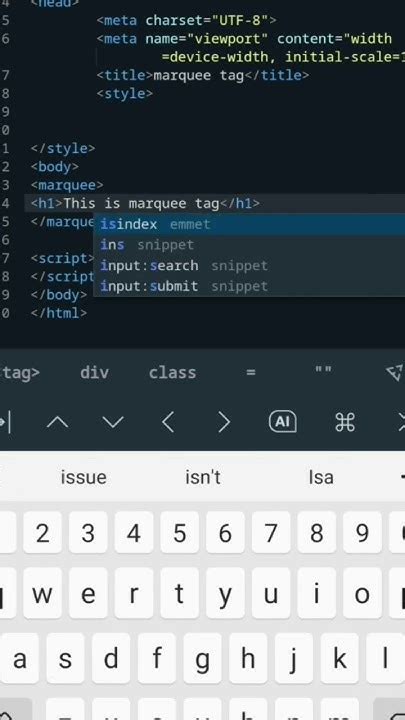Tap the tab key icon in toolbar
Viewport: 405px width, 720px height.
coord(6,422)
